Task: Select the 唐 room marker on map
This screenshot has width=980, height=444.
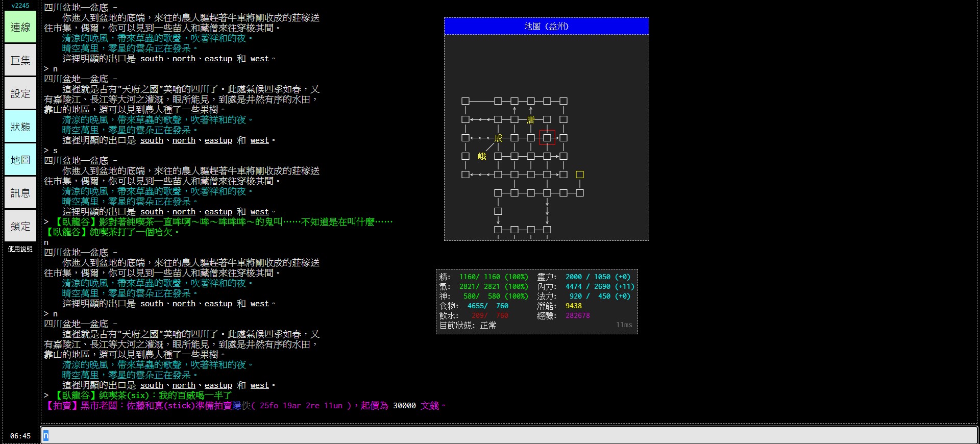Action: click(531, 119)
